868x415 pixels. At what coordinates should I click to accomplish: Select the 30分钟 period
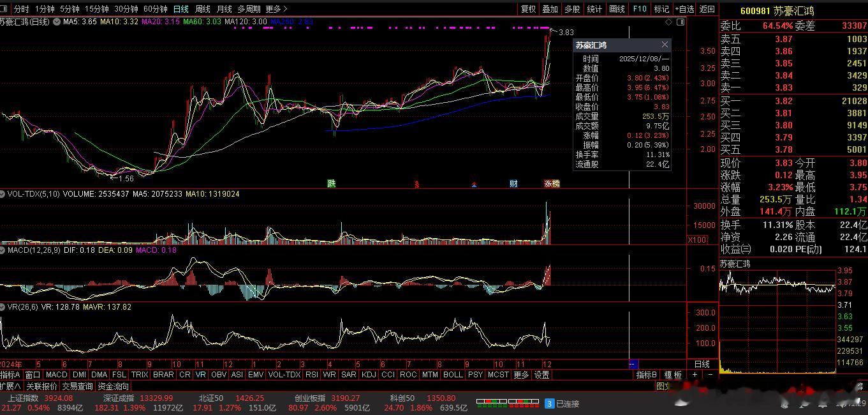[x=126, y=9]
